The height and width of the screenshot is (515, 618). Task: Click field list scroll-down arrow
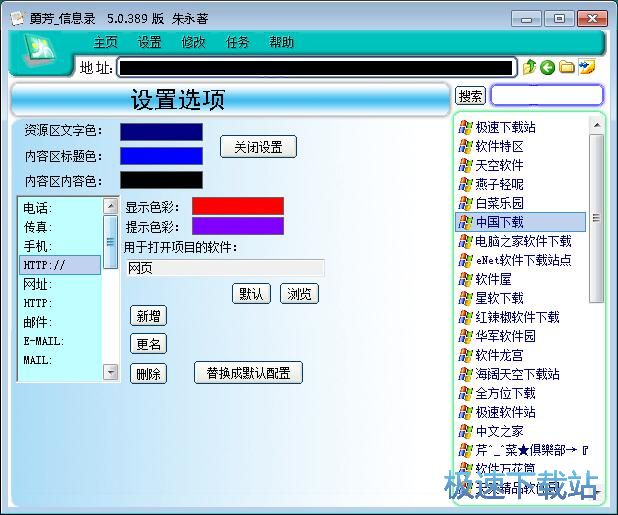[x=111, y=372]
